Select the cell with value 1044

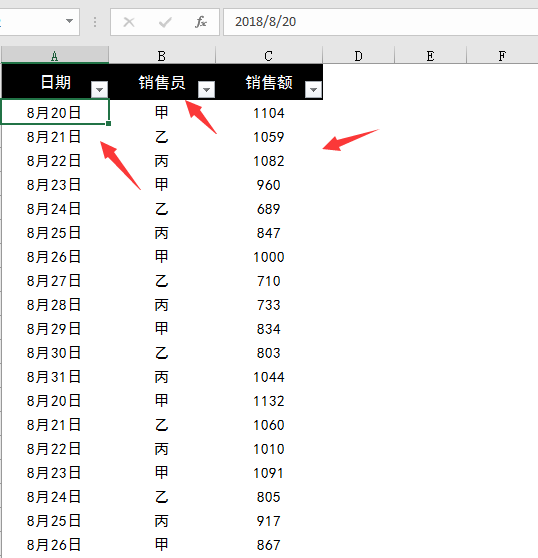(x=269, y=377)
